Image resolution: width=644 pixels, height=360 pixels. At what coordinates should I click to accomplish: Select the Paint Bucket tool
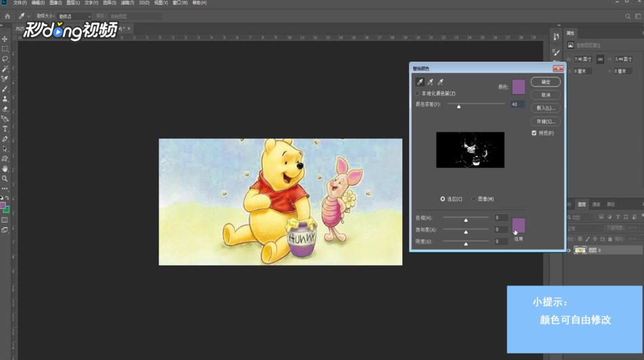(x=5, y=119)
